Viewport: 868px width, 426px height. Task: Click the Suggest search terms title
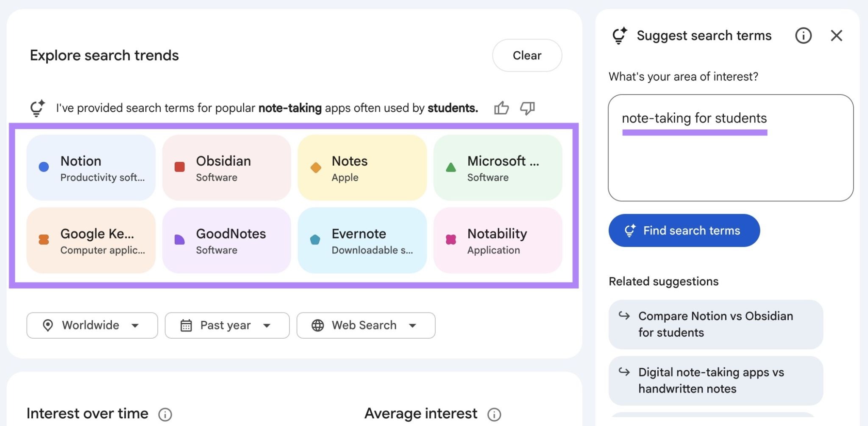point(704,36)
